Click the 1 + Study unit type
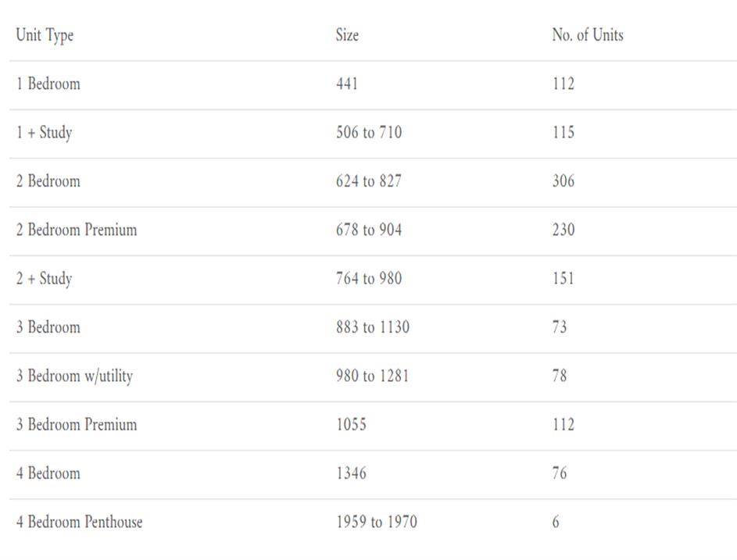Screen dimensions: 737x560 [x=44, y=133]
